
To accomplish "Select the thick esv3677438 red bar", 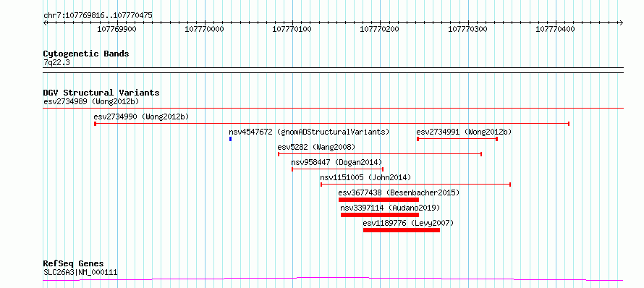I will tap(378, 200).
